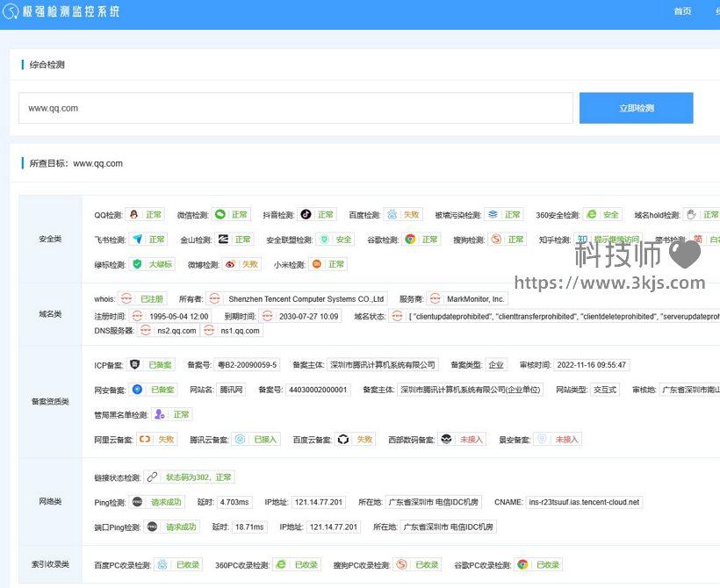
Task: Click the user icon for 管局黑名单检测
Action: 159,414
